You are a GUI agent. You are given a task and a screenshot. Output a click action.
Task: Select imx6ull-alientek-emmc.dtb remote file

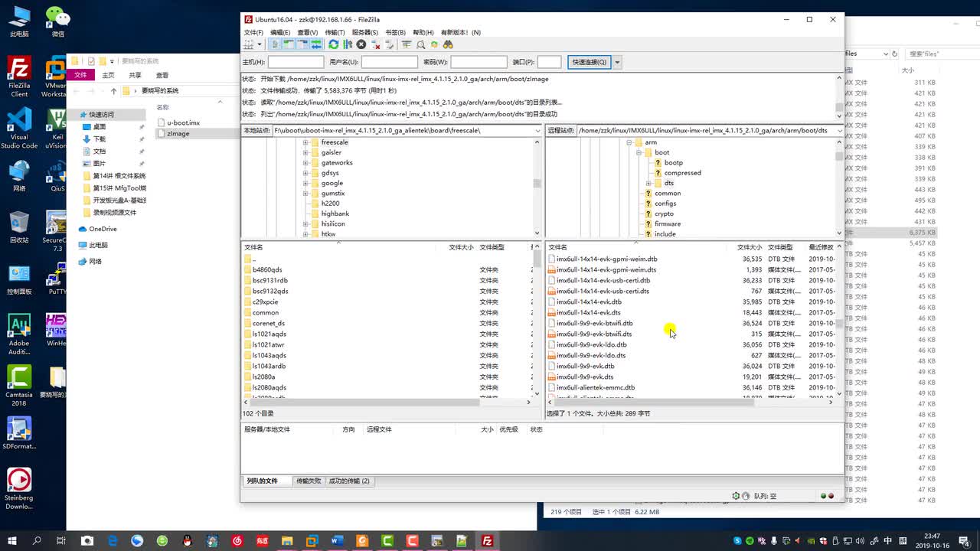596,387
